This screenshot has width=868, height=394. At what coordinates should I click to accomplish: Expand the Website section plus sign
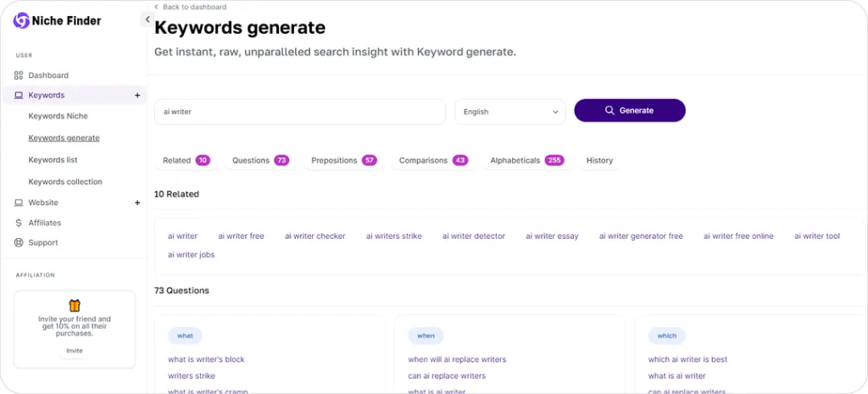tap(137, 203)
